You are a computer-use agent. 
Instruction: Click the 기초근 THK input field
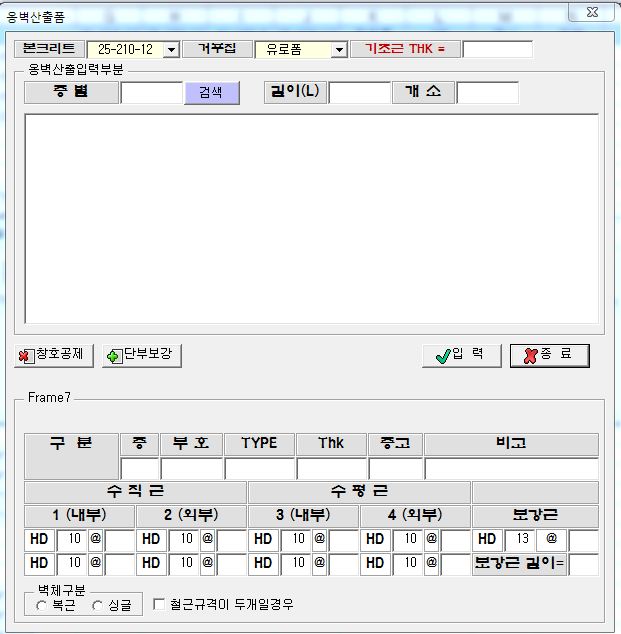tap(497, 49)
